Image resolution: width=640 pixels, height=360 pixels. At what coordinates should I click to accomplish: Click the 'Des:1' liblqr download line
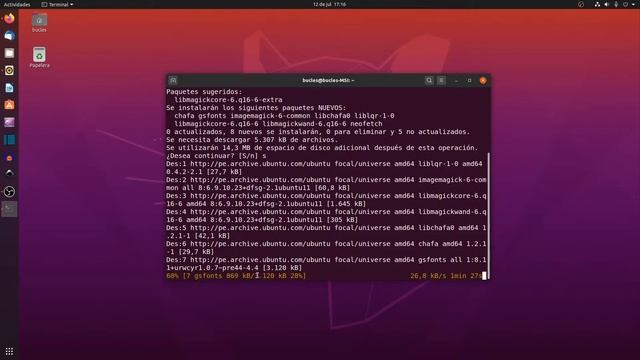pyautogui.click(x=324, y=168)
